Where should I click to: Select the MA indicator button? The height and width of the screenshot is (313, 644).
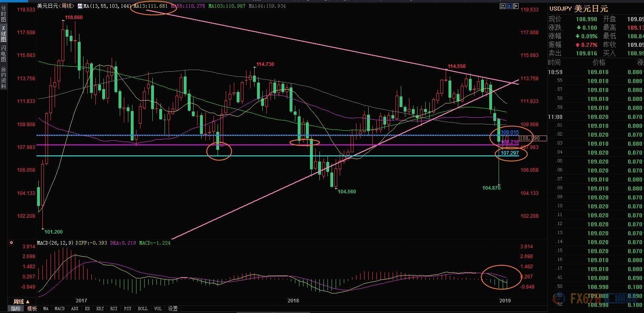click(x=46, y=309)
